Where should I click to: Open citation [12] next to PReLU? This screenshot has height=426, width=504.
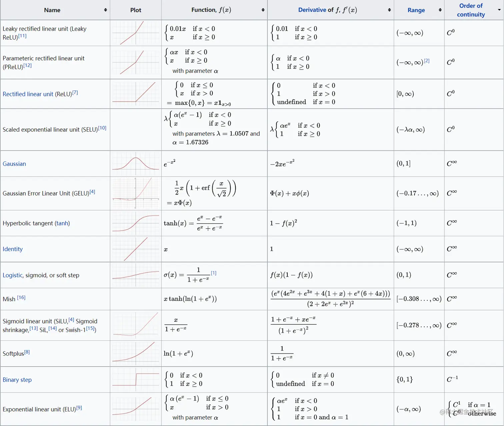[x=27, y=65]
